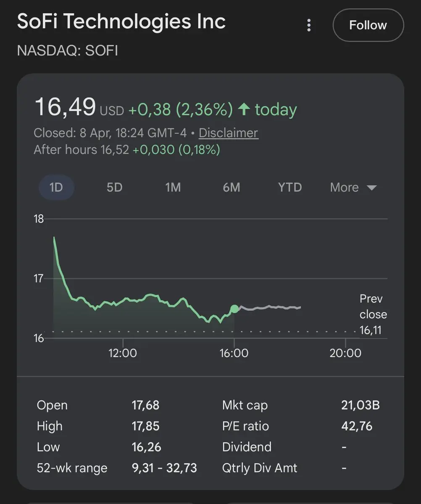Switch to the 1M chart range

[173, 187]
